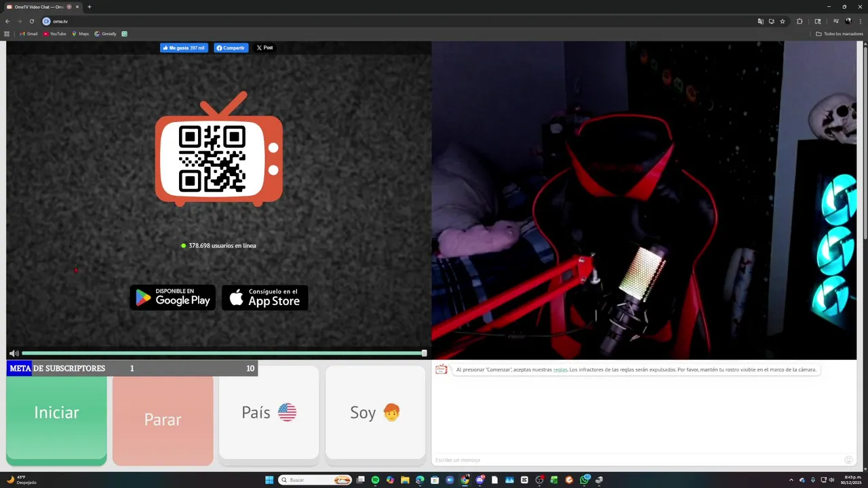Open the clock showing 8:43 p.m.
The image size is (868, 488).
(x=852, y=480)
